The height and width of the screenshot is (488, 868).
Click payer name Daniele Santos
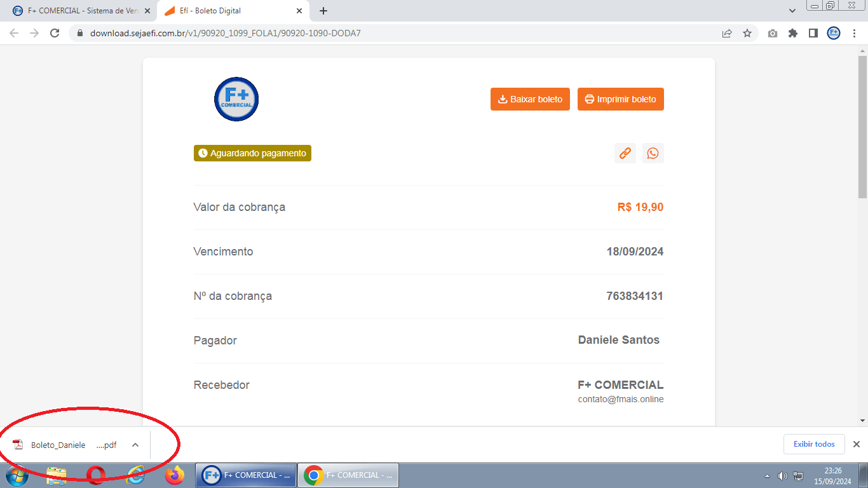(619, 340)
